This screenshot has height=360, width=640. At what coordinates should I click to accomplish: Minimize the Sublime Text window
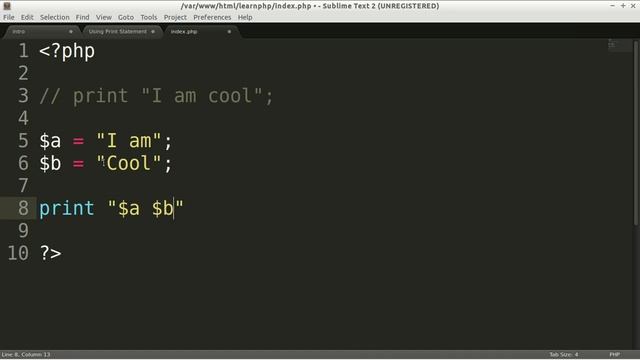(612, 6)
